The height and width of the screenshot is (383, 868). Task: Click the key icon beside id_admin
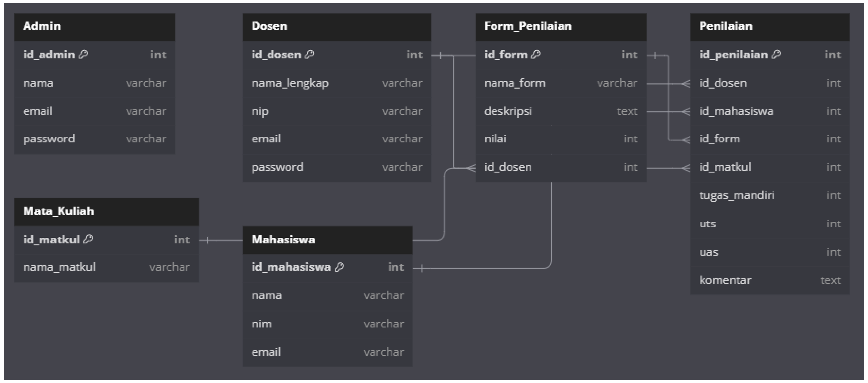pyautogui.click(x=83, y=55)
